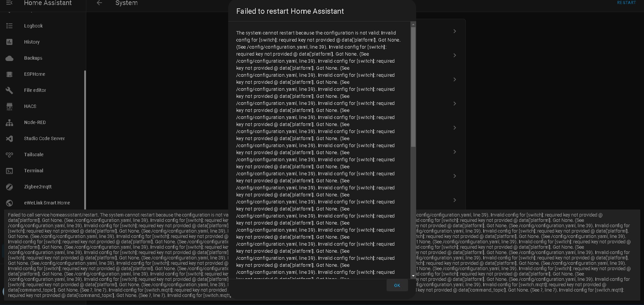This screenshot has width=644, height=305.
Task: Open Terminal using its console icon
Action: coord(9,171)
